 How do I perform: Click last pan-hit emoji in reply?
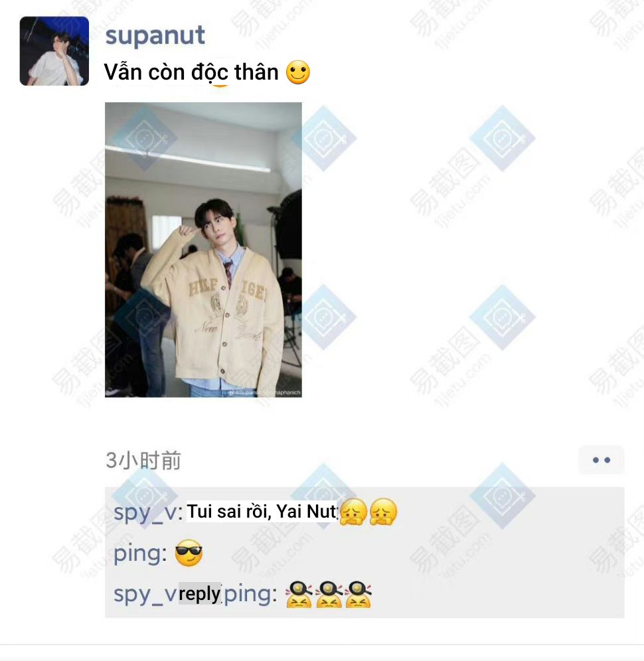[x=358, y=595]
